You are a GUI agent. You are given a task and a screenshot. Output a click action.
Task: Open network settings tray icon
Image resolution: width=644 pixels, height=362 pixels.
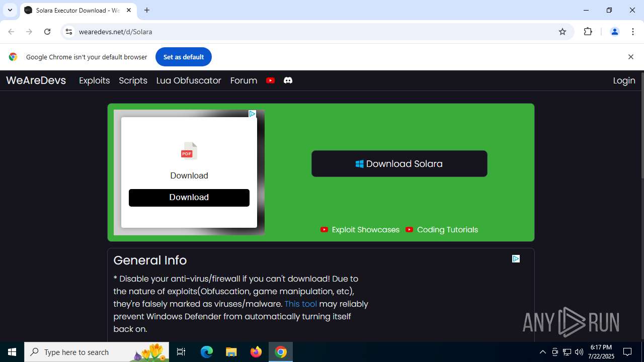pos(567,352)
